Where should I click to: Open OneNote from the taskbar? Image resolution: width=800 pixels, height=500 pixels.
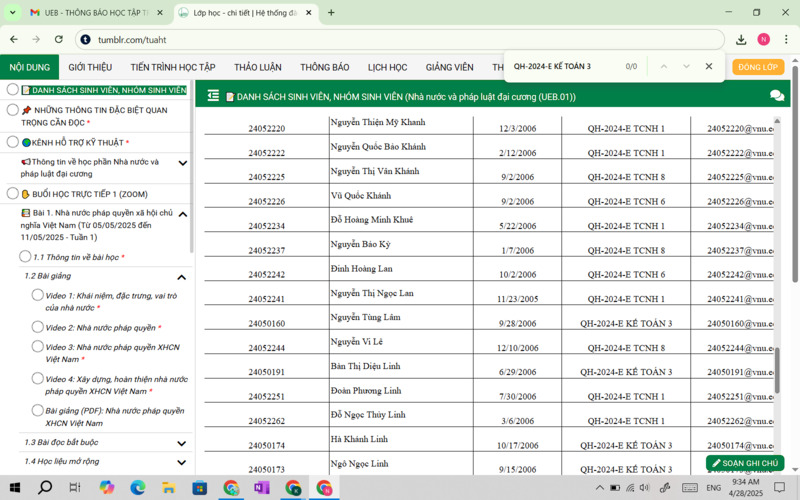pyautogui.click(x=262, y=488)
